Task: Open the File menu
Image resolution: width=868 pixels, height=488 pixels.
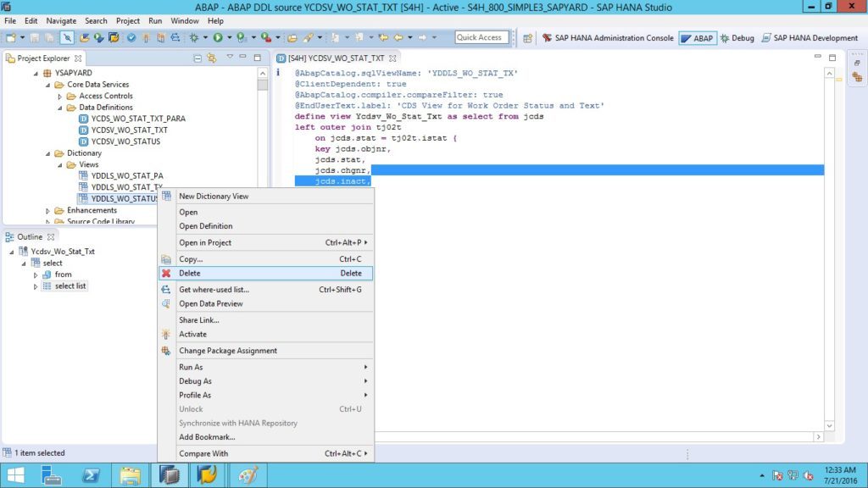Action: (10, 21)
